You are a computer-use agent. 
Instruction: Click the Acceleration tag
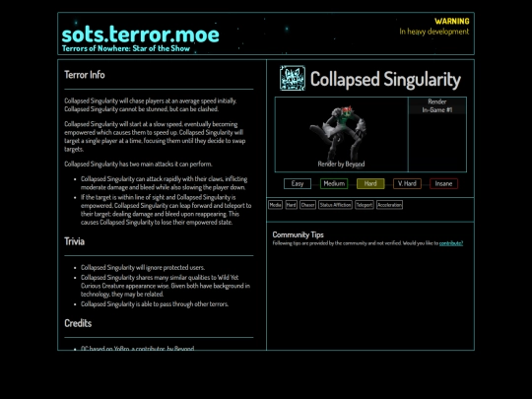389,205
